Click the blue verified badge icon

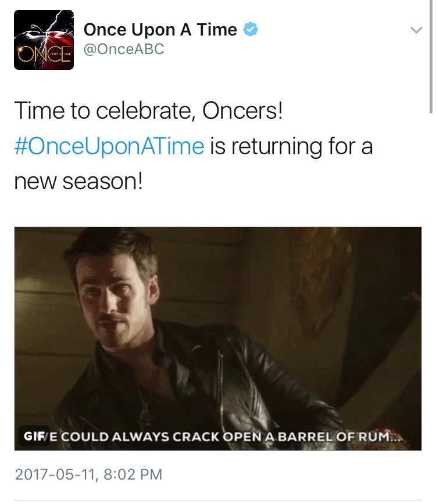(251, 29)
